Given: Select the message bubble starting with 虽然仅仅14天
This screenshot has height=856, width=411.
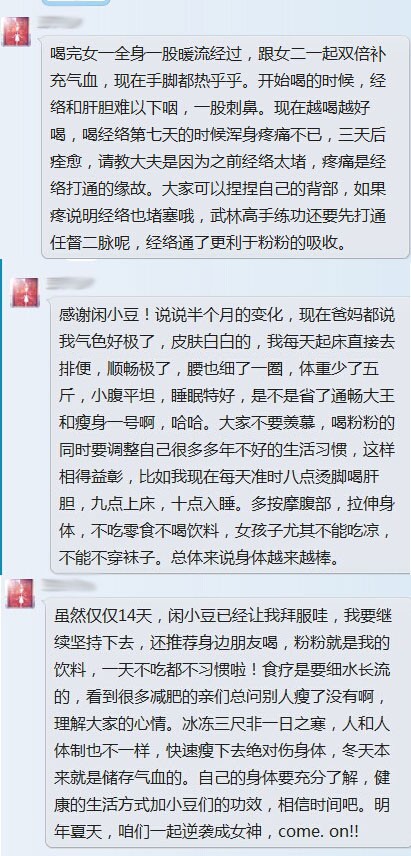Looking at the screenshot, I should tap(227, 723).
